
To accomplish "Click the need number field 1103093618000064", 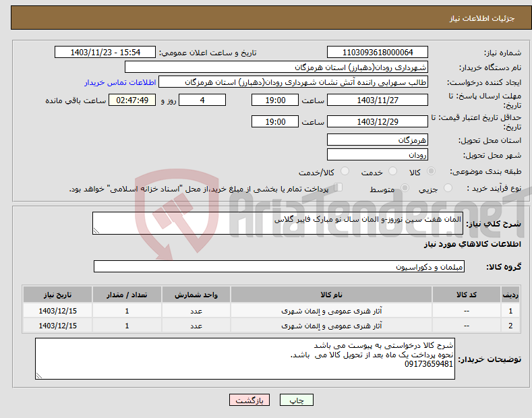I will click(x=378, y=53).
